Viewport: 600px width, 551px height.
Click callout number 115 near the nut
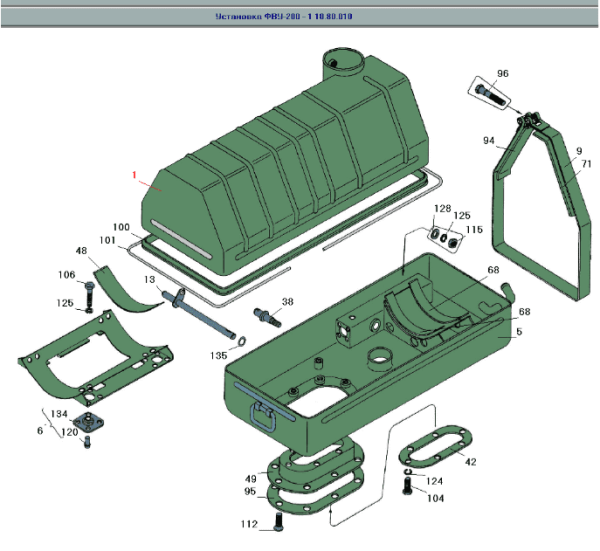[474, 230]
